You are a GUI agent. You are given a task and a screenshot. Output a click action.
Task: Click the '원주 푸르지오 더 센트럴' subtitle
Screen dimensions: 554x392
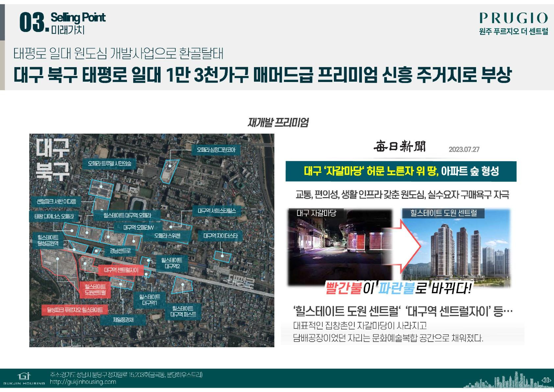514,32
